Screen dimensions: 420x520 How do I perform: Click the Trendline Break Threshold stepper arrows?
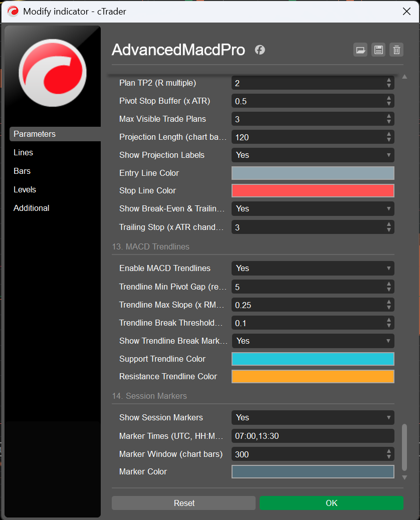pos(389,323)
